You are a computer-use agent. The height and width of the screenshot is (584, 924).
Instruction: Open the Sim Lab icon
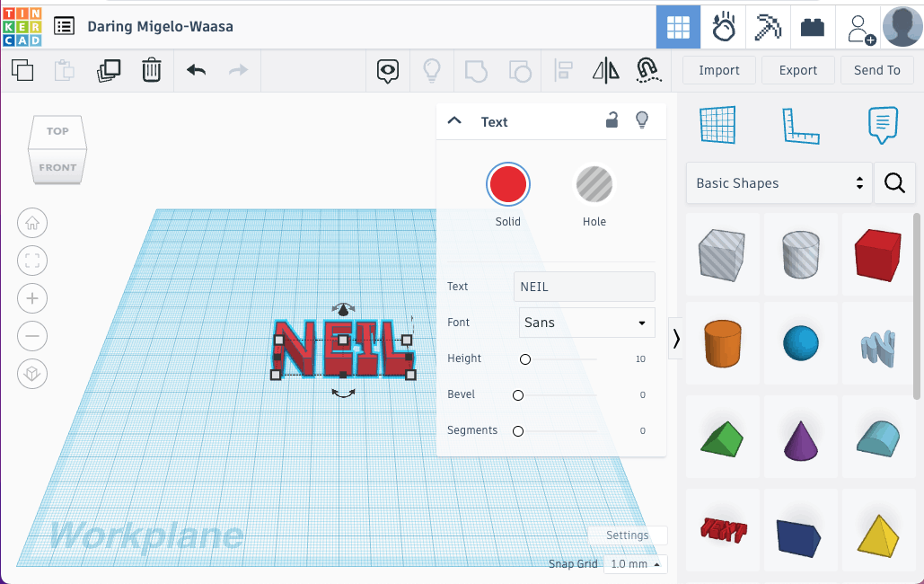pos(723,27)
